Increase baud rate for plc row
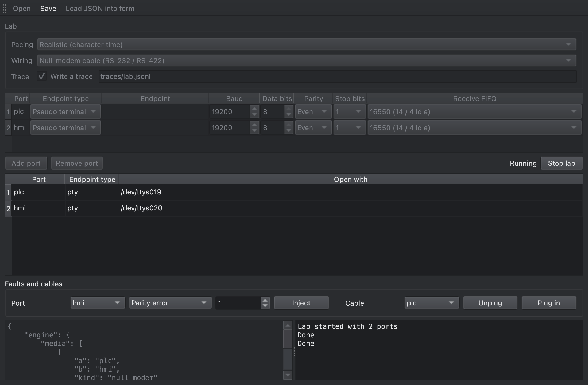 [254, 109]
